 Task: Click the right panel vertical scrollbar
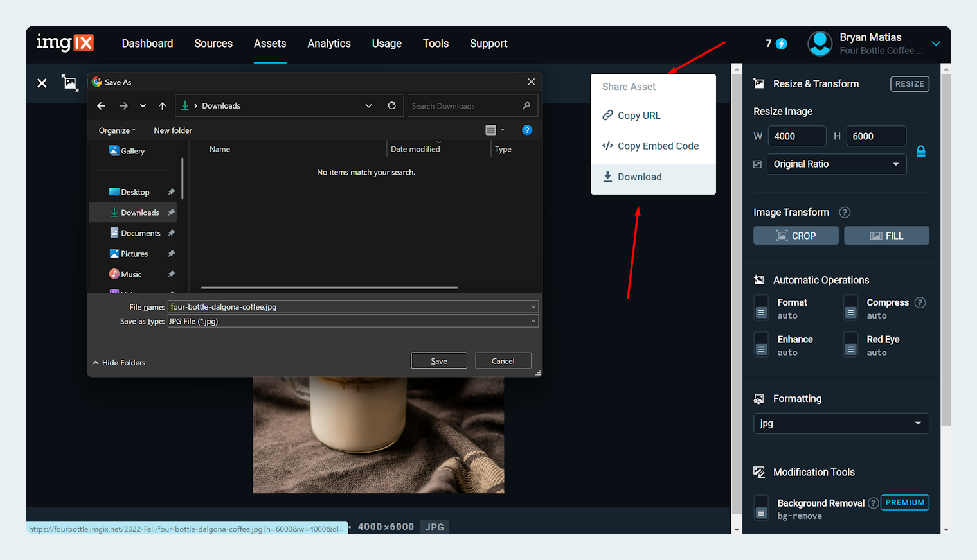(946, 257)
